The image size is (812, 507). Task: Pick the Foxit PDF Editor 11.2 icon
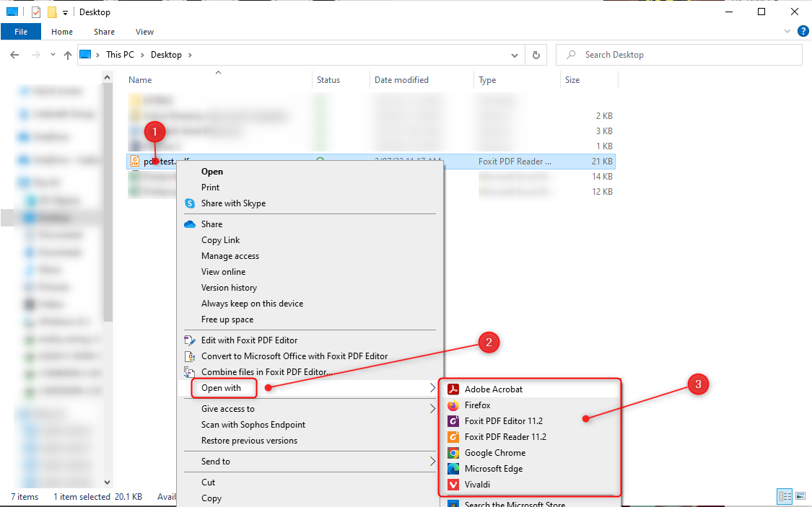point(453,421)
